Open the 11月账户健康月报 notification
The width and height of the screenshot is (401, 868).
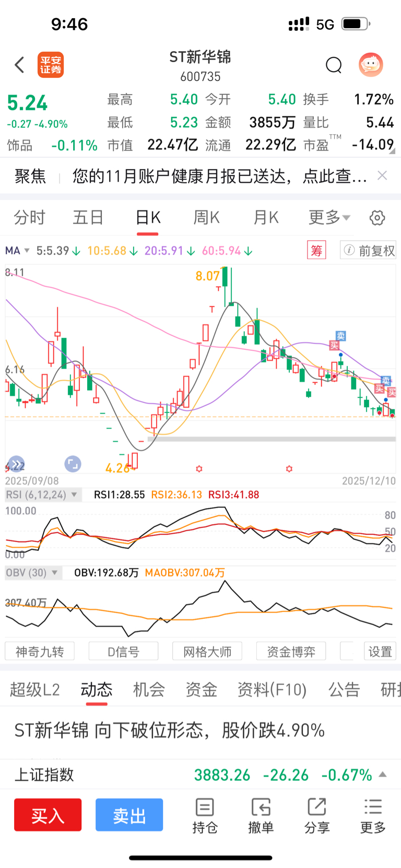pos(219,176)
